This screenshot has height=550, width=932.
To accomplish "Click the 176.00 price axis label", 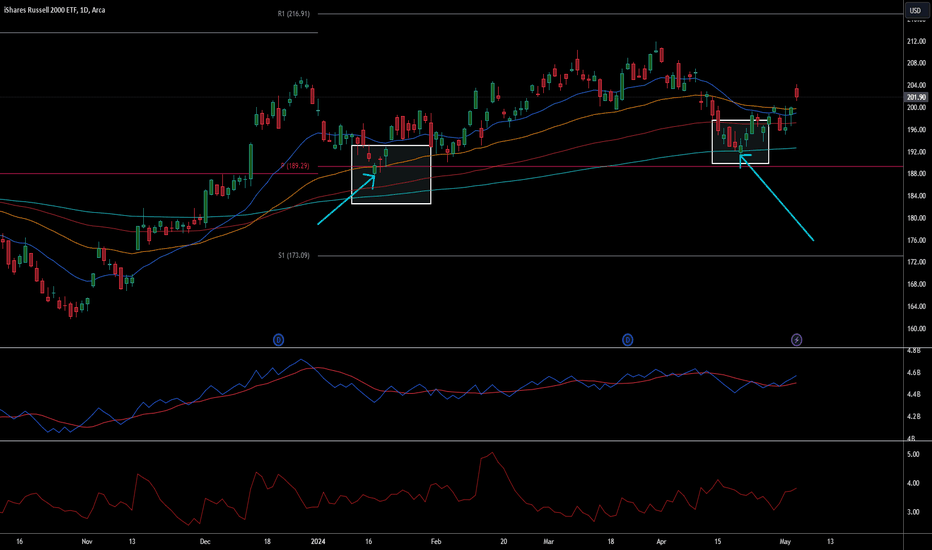I will 917,240.
